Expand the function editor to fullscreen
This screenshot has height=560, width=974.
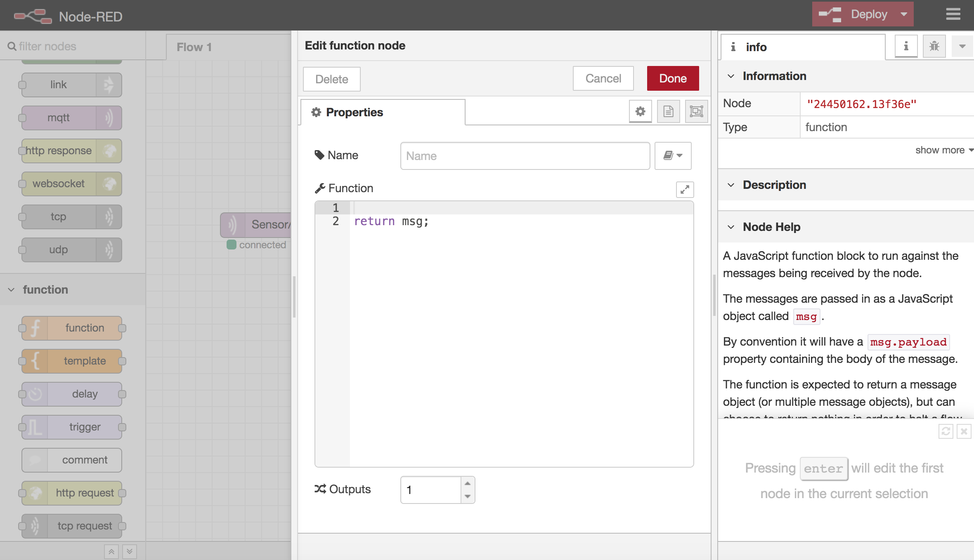[685, 189]
